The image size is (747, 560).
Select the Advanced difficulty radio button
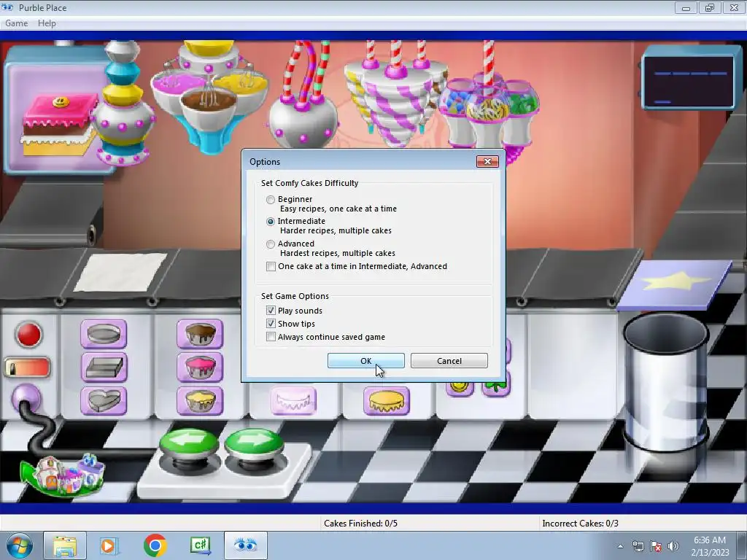point(271,244)
